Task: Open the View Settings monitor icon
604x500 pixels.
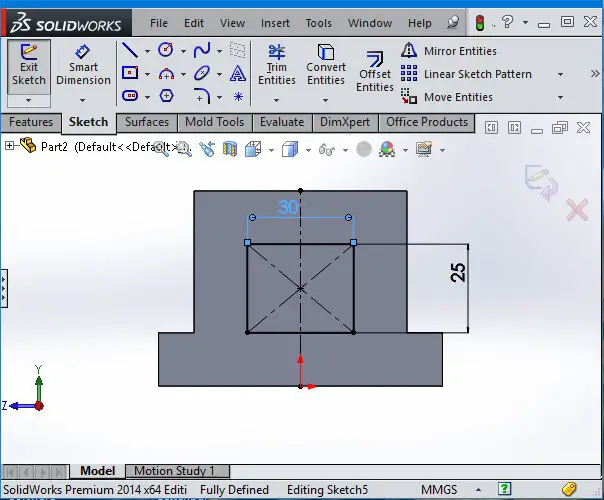Action: (424, 149)
